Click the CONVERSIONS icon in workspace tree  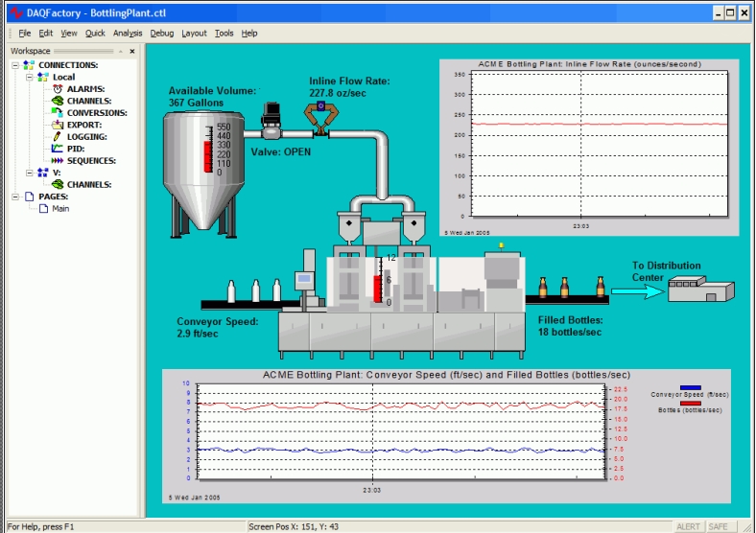[58, 113]
